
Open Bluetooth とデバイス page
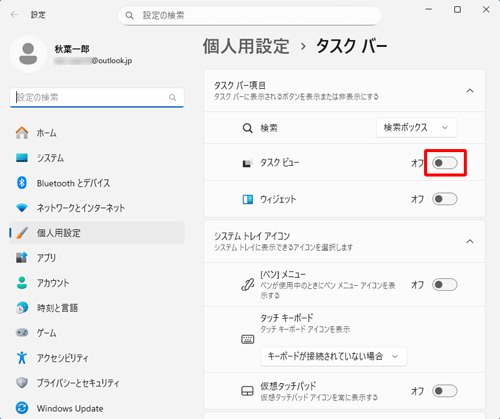tap(97, 183)
